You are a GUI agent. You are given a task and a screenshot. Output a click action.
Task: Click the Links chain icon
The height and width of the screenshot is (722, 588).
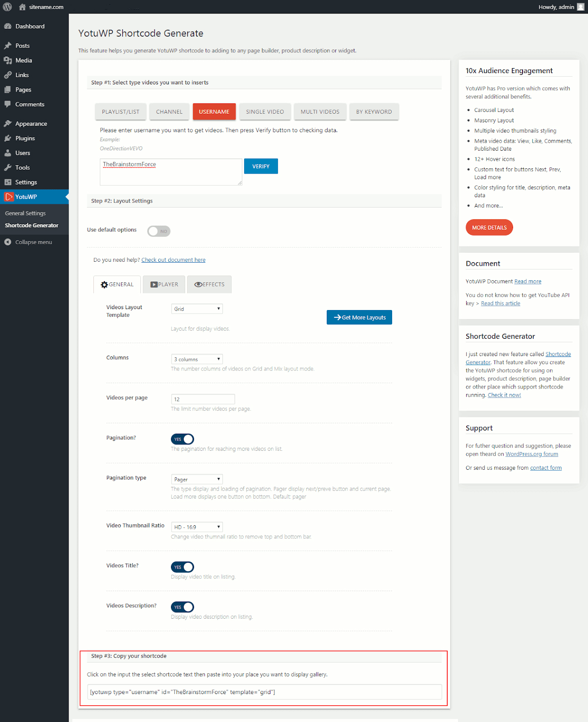coord(8,75)
